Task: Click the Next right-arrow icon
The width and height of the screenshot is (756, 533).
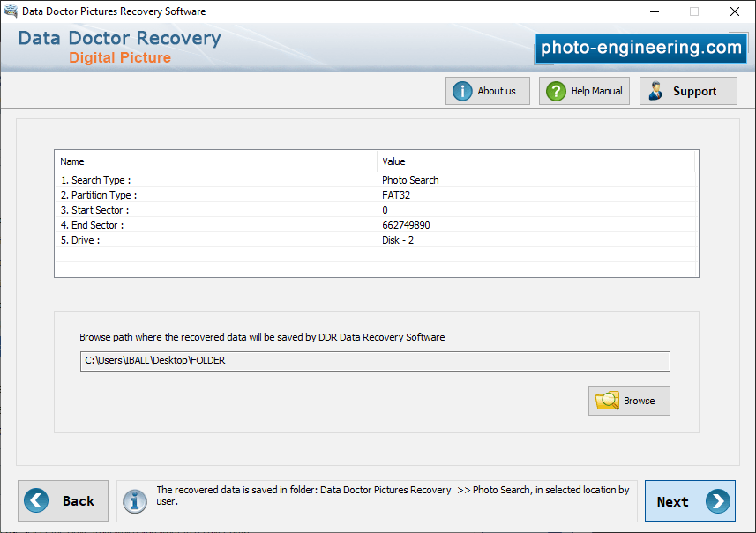Action: pos(718,501)
